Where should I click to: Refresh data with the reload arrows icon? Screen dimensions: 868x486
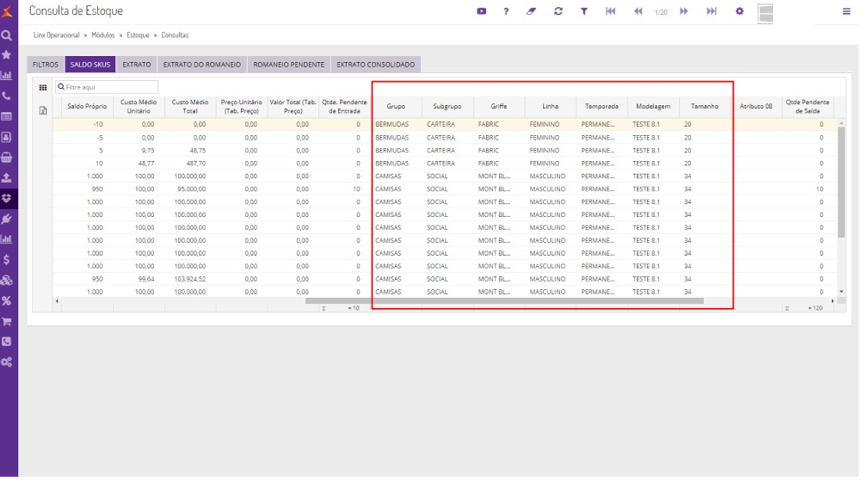point(558,12)
